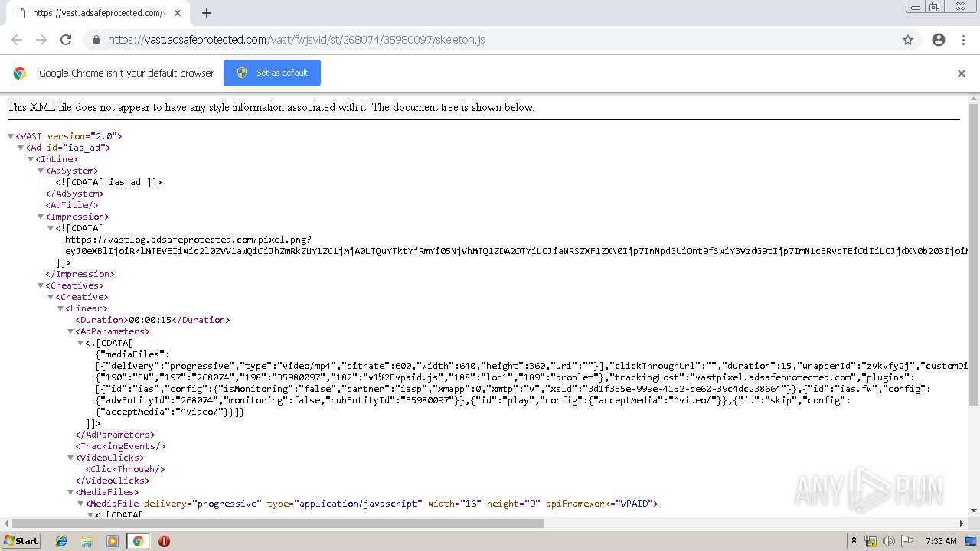Open a new tab
Image resolution: width=980 pixels, height=551 pixels.
pyautogui.click(x=207, y=13)
